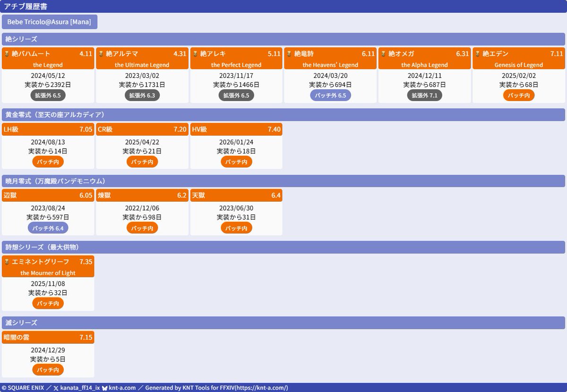Click the date 2024/05/12
The image size is (567, 392).
[x=48, y=76]
